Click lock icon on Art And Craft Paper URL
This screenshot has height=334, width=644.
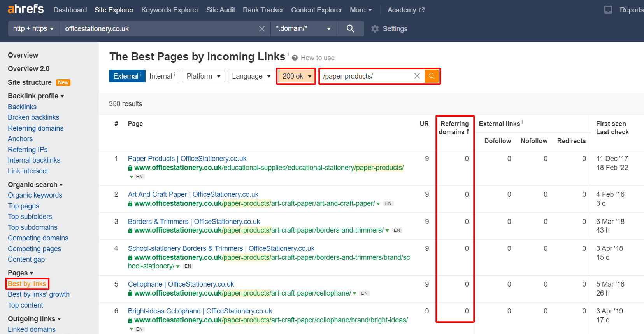pyautogui.click(x=130, y=203)
